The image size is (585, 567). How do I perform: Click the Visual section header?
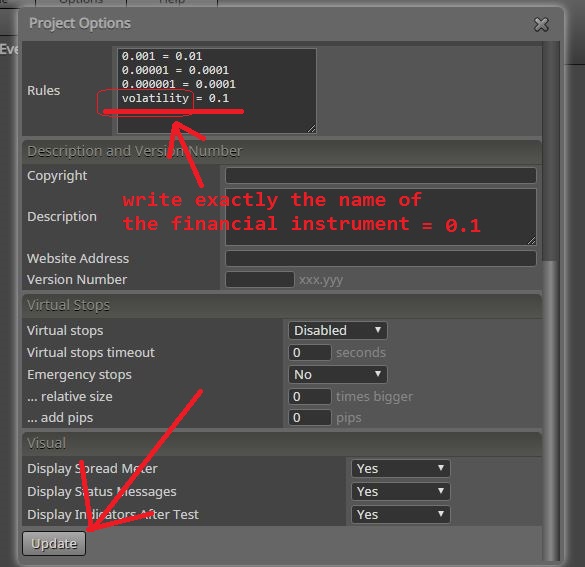[282, 443]
